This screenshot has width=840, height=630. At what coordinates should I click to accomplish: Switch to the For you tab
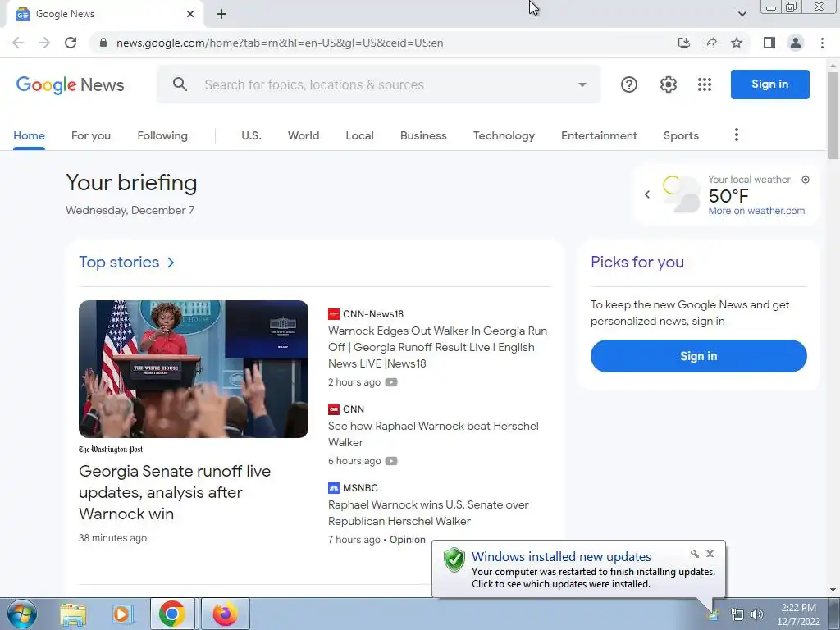[91, 135]
